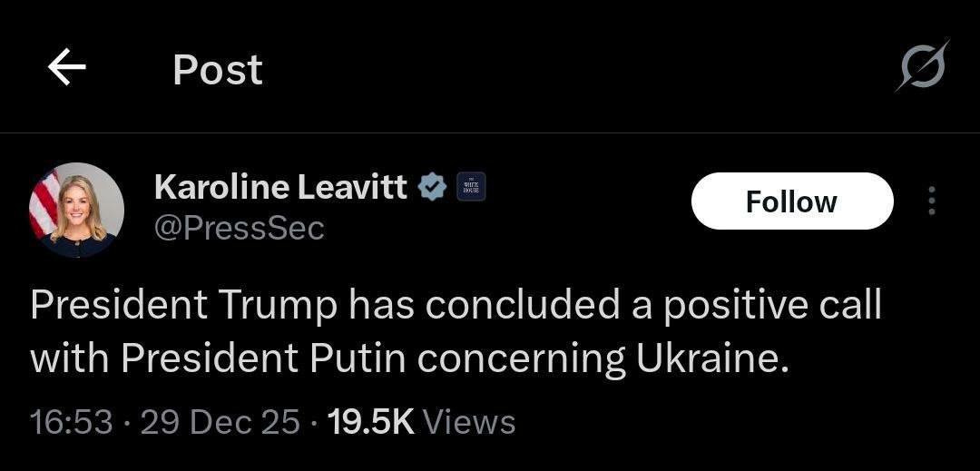
Task: Click the Karoline Leavitt display name
Action: [280, 188]
